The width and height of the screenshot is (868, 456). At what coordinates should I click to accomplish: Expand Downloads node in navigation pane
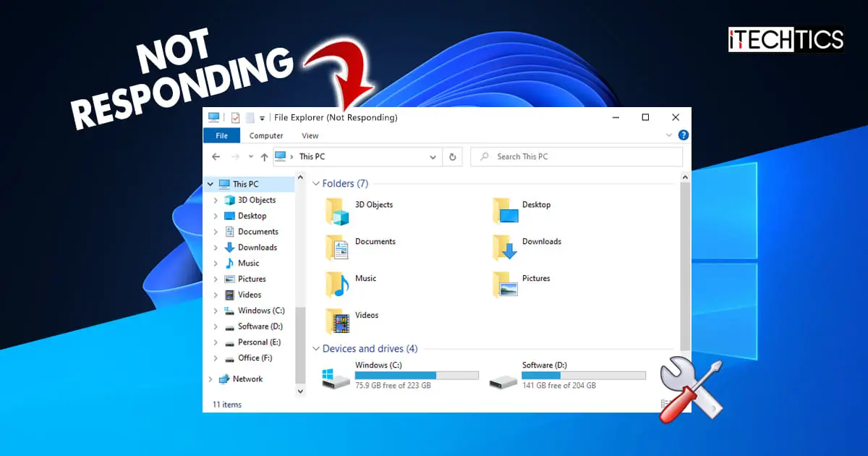pos(216,248)
